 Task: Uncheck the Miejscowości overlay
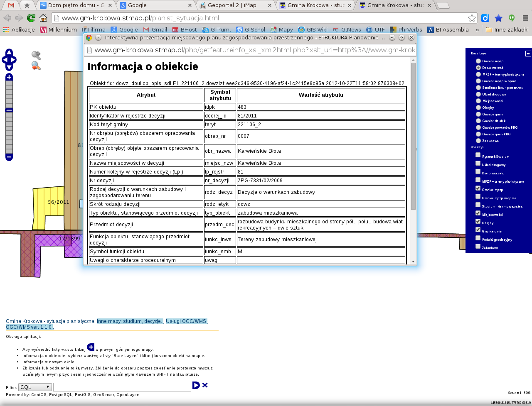point(478,213)
